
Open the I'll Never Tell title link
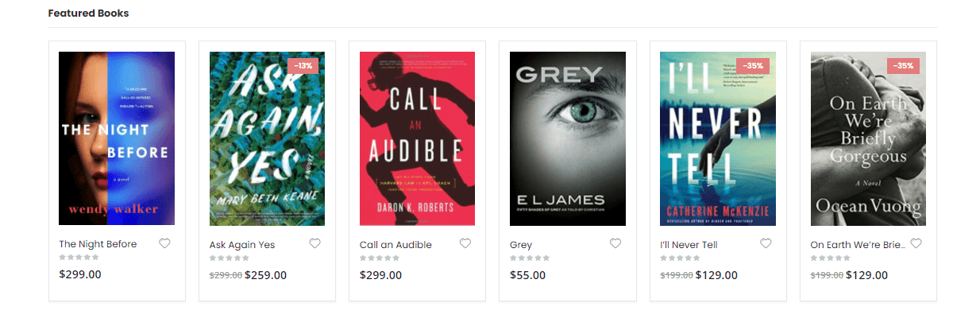[x=689, y=245]
